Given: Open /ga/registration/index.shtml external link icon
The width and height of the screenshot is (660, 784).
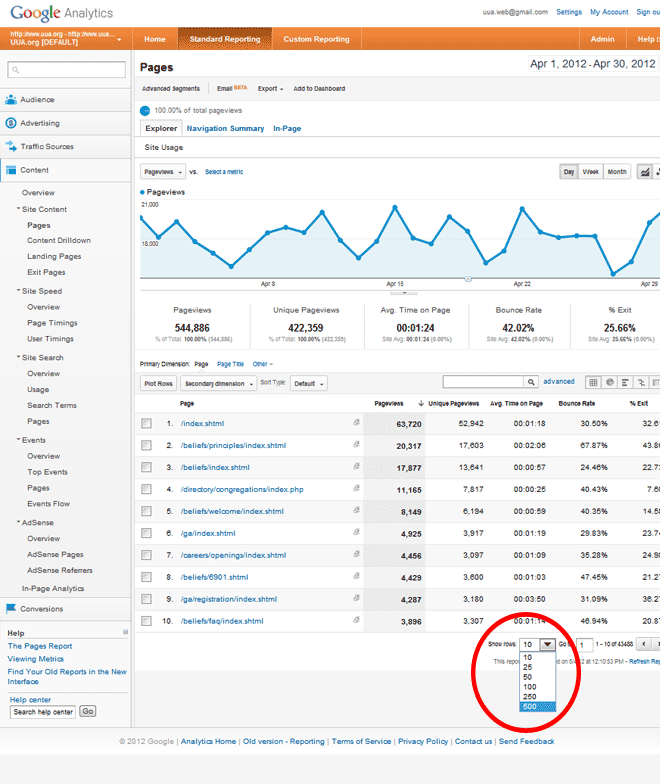Looking at the screenshot, I should click(x=356, y=598).
